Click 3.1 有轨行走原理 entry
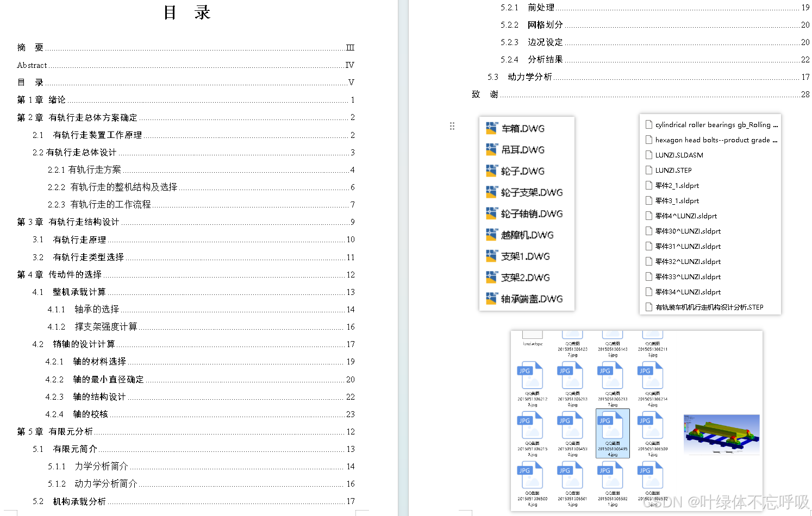This screenshot has width=812, height=516. click(x=193, y=240)
